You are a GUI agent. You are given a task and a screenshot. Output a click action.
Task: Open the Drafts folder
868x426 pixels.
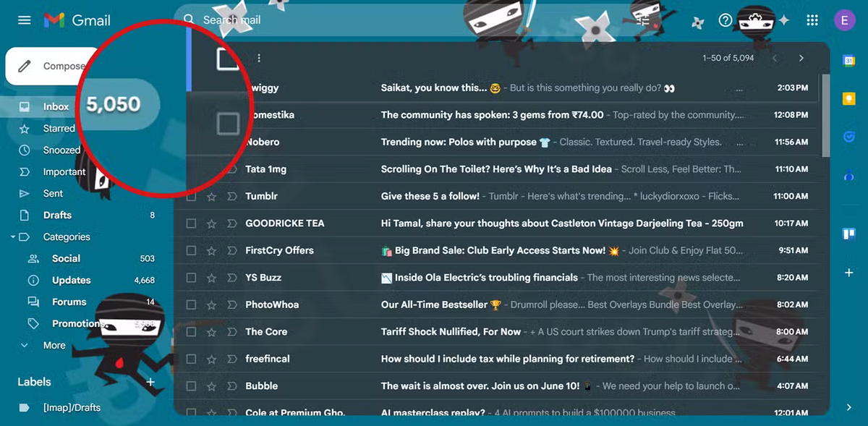tap(57, 216)
